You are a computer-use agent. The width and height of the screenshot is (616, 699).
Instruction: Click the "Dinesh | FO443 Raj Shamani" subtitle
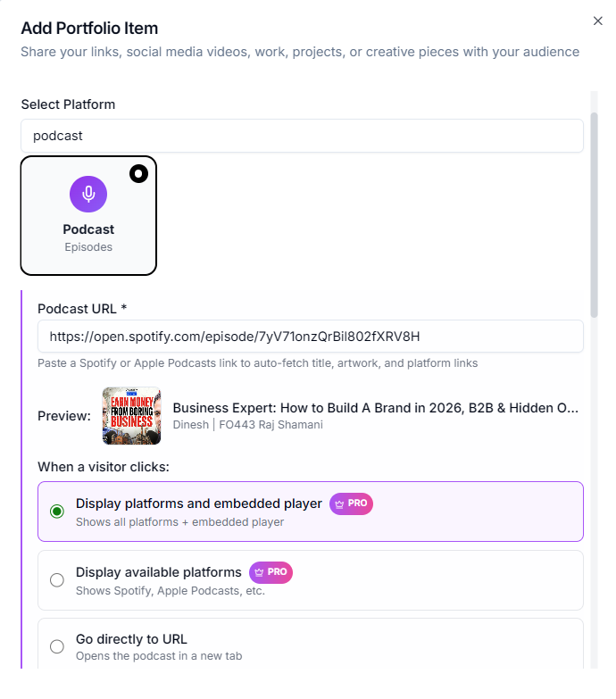coord(247,425)
